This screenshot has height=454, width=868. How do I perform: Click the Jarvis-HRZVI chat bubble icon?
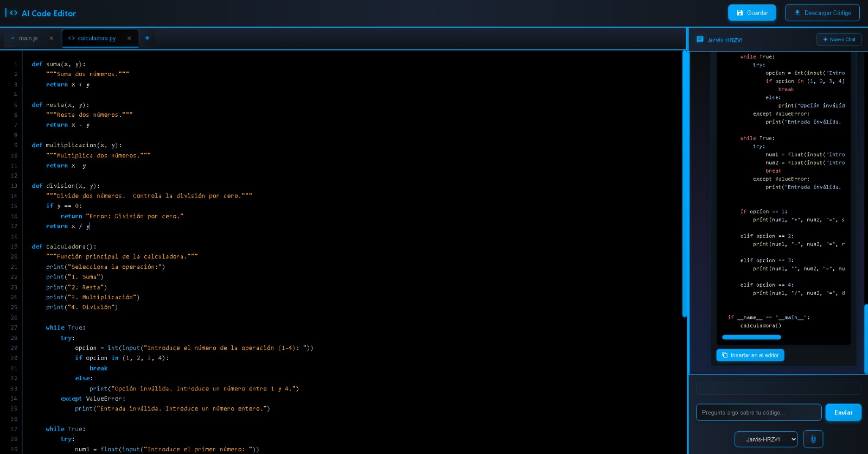pyautogui.click(x=700, y=40)
